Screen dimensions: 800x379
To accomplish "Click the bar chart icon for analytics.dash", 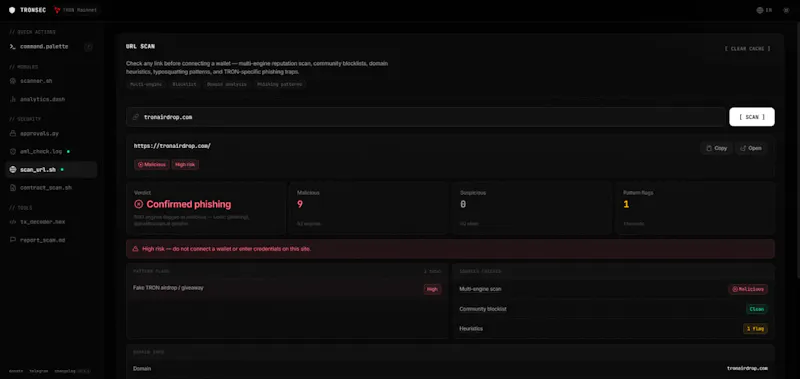I will tap(13, 99).
